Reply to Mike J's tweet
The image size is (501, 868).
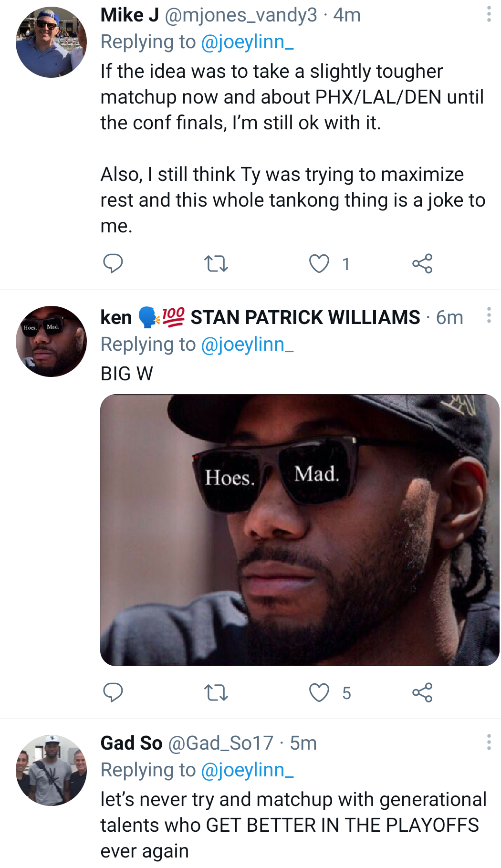tap(113, 263)
